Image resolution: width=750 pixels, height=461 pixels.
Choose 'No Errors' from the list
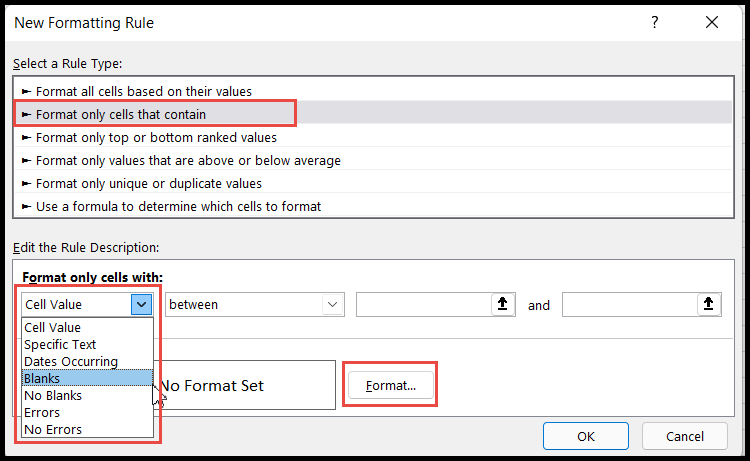click(53, 429)
